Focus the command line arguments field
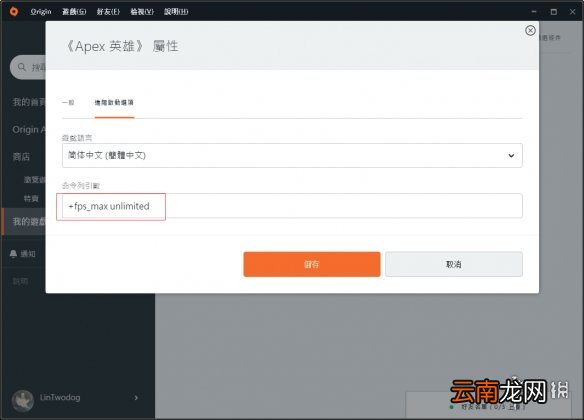 292,206
